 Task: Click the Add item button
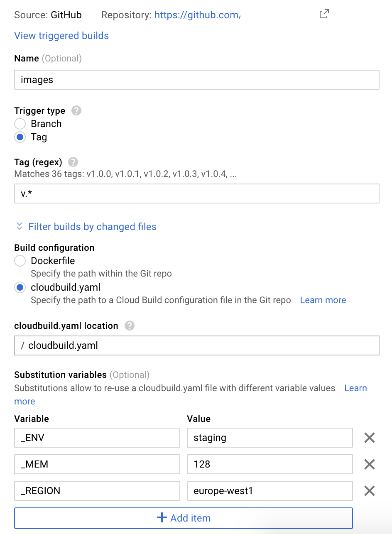click(184, 518)
